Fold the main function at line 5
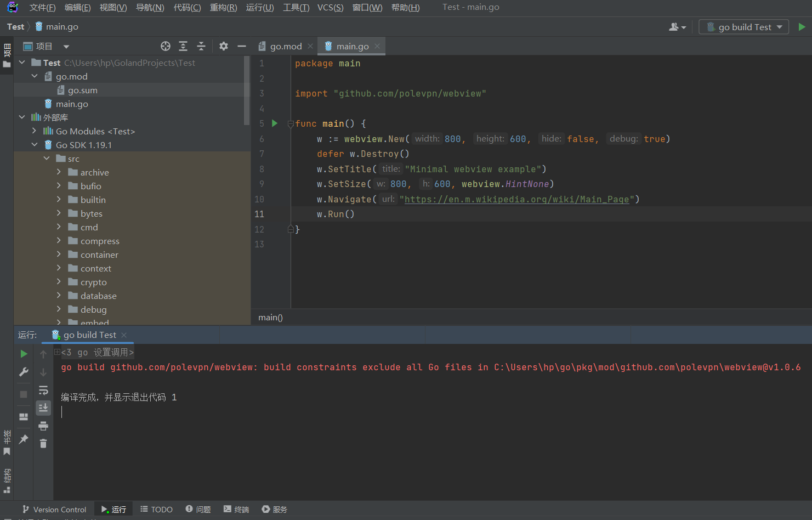This screenshot has height=520, width=812. point(291,124)
